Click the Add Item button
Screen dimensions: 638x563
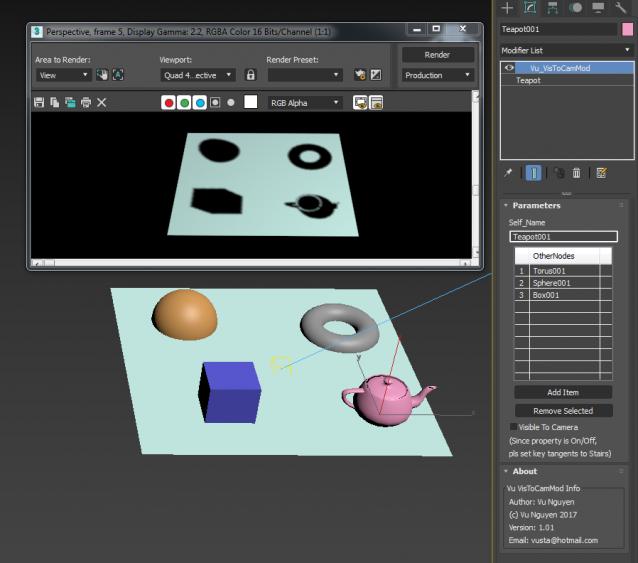pos(563,392)
